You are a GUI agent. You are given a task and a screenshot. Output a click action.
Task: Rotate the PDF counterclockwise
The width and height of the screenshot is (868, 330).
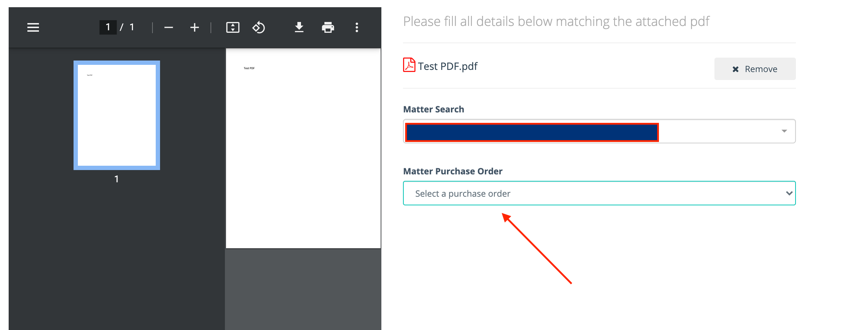coord(259,27)
